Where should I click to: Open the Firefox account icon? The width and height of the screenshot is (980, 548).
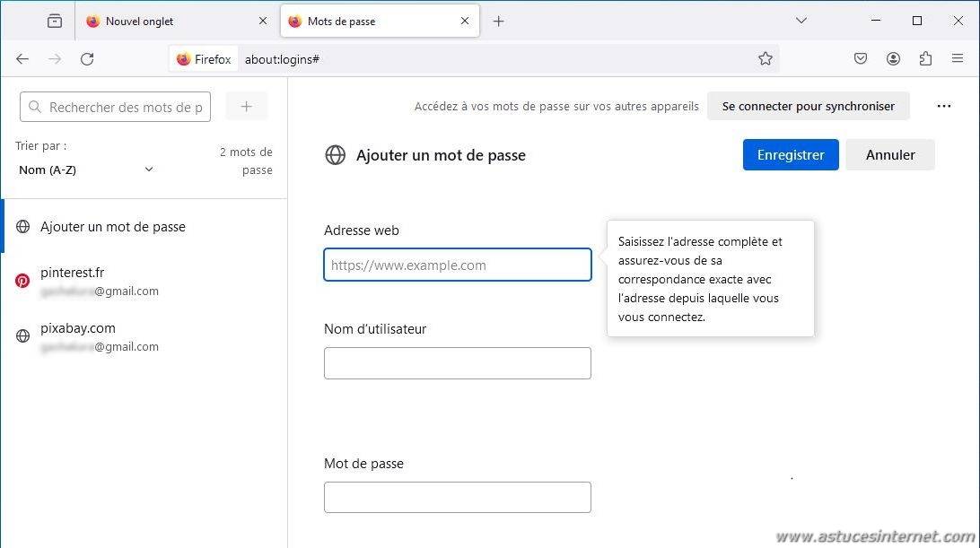coord(893,59)
